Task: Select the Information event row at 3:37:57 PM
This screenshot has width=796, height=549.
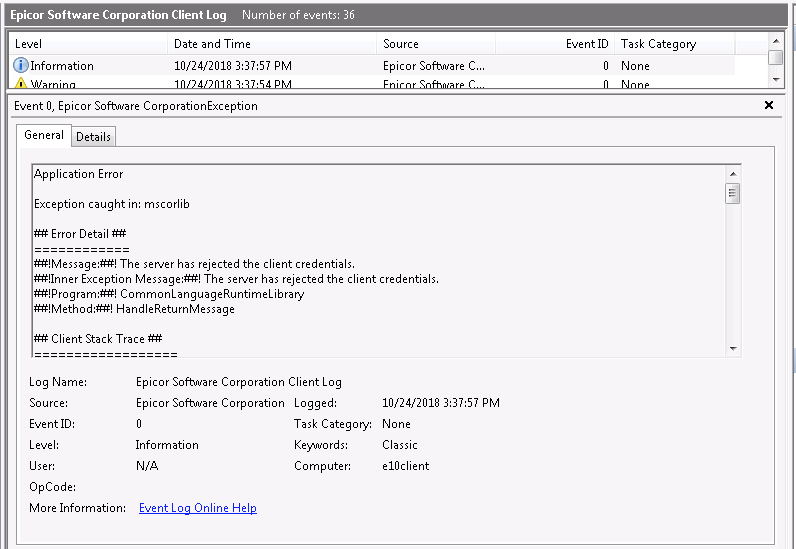Action: pos(372,66)
